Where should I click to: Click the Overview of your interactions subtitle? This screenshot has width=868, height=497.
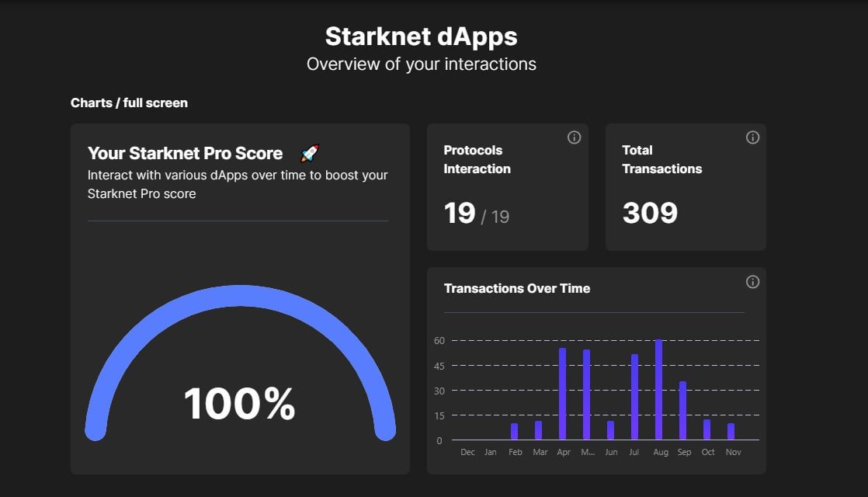(x=420, y=64)
